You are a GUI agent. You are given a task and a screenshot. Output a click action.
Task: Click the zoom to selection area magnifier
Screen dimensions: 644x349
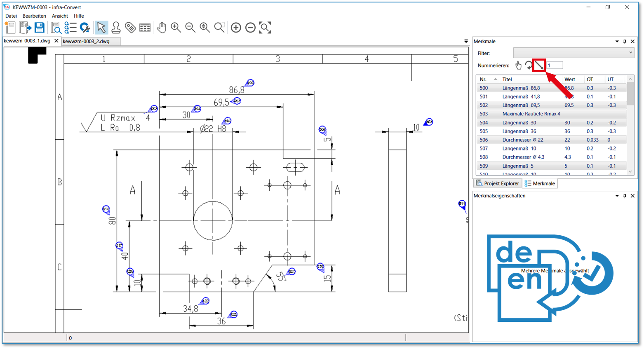pyautogui.click(x=219, y=28)
